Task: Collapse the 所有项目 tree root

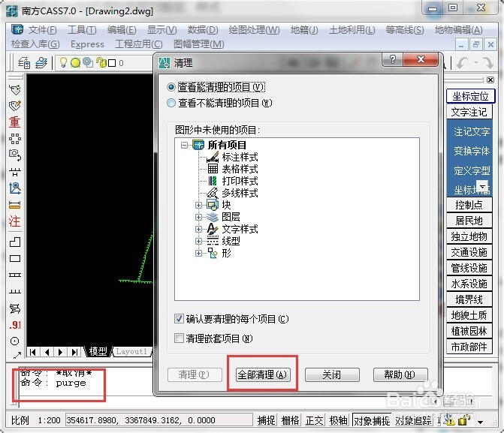Action: pyautogui.click(x=184, y=146)
